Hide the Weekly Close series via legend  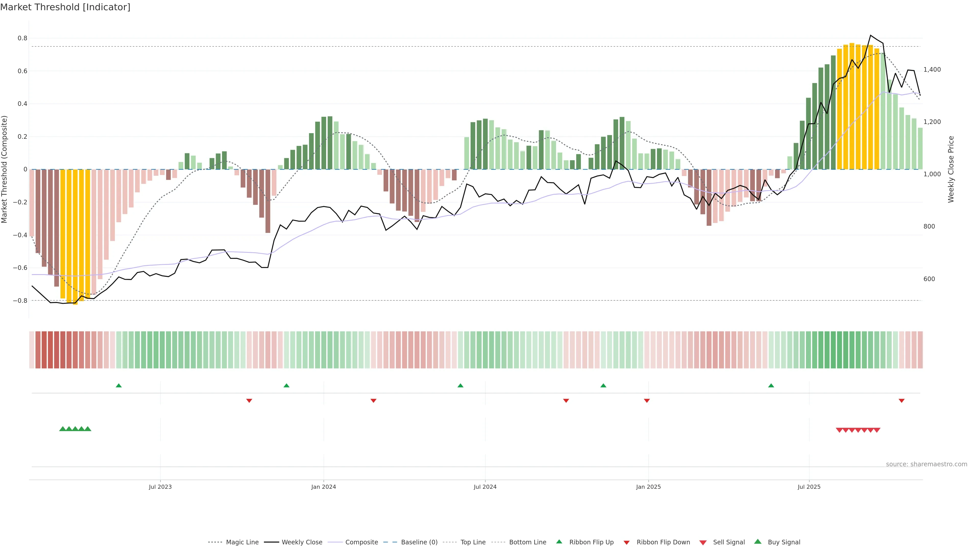[x=302, y=542]
